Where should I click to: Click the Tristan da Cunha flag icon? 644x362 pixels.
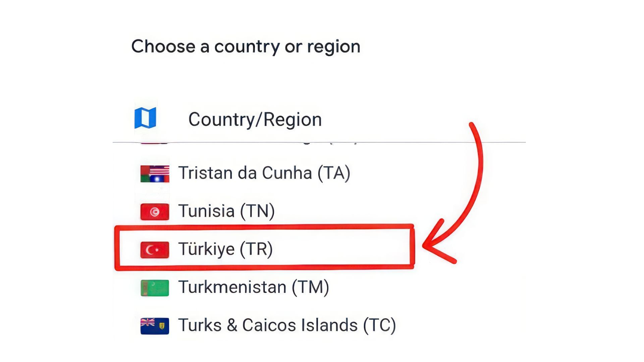pos(155,174)
